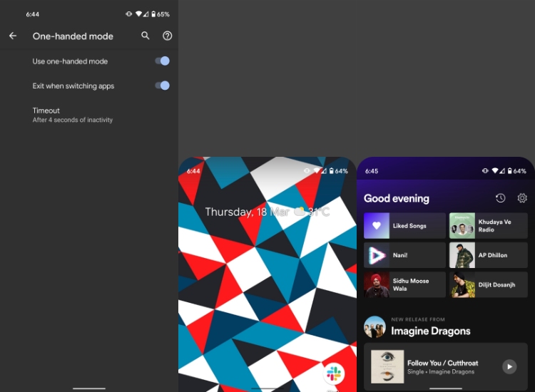Open Liked Songs heart tile
Screen dimensions: 535x392
click(404, 226)
